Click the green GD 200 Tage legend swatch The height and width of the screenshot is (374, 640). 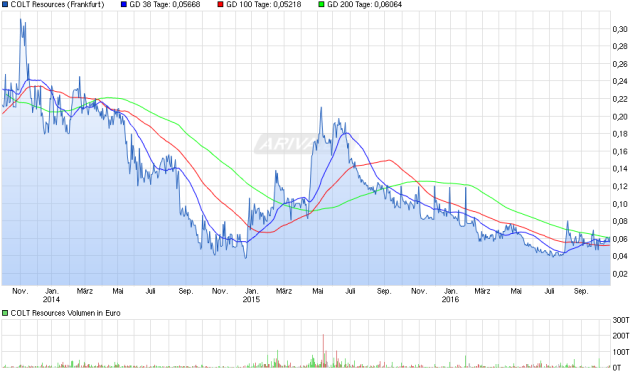(321, 4)
